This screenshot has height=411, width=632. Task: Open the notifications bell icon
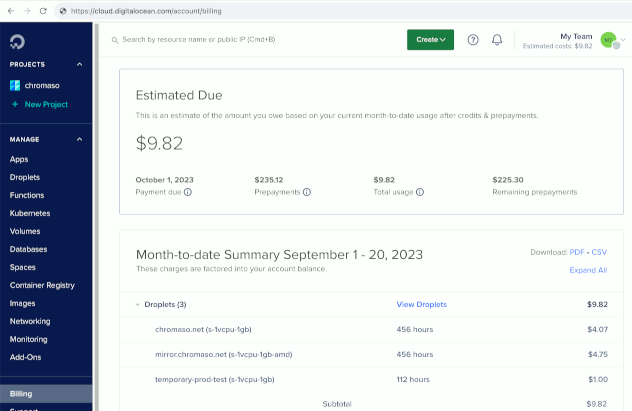click(497, 40)
